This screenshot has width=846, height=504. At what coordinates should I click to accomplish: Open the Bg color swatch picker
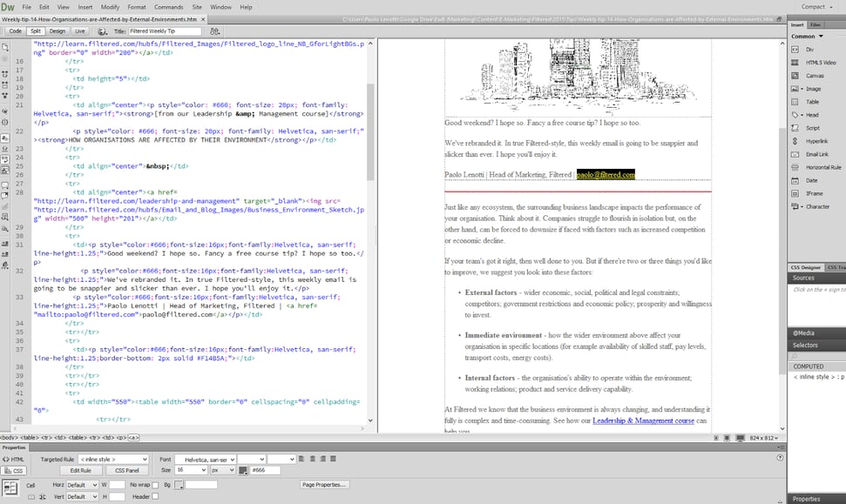coord(179,485)
